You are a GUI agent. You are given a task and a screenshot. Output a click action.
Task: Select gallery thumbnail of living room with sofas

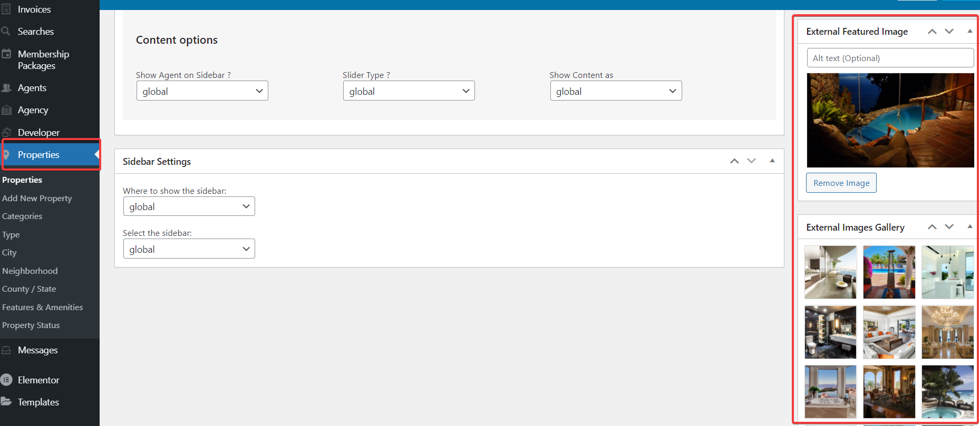click(889, 332)
